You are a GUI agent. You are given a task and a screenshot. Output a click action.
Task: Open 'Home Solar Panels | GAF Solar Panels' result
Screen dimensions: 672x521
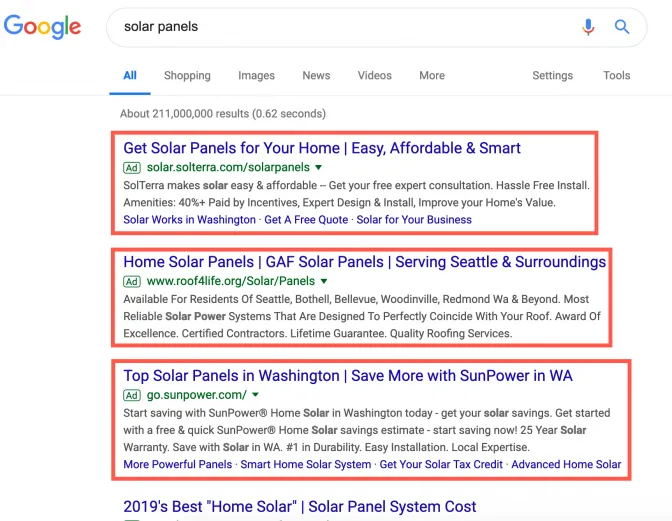(x=364, y=262)
